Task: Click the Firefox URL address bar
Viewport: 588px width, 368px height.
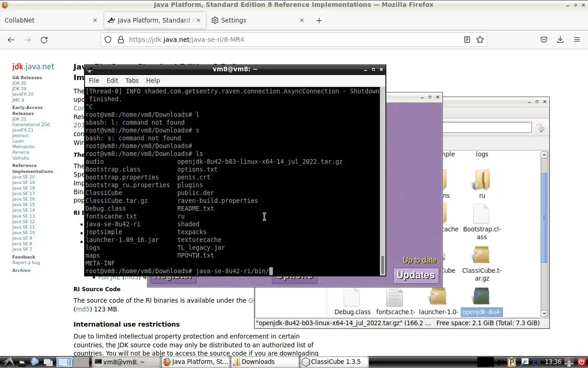Action: tap(294, 40)
